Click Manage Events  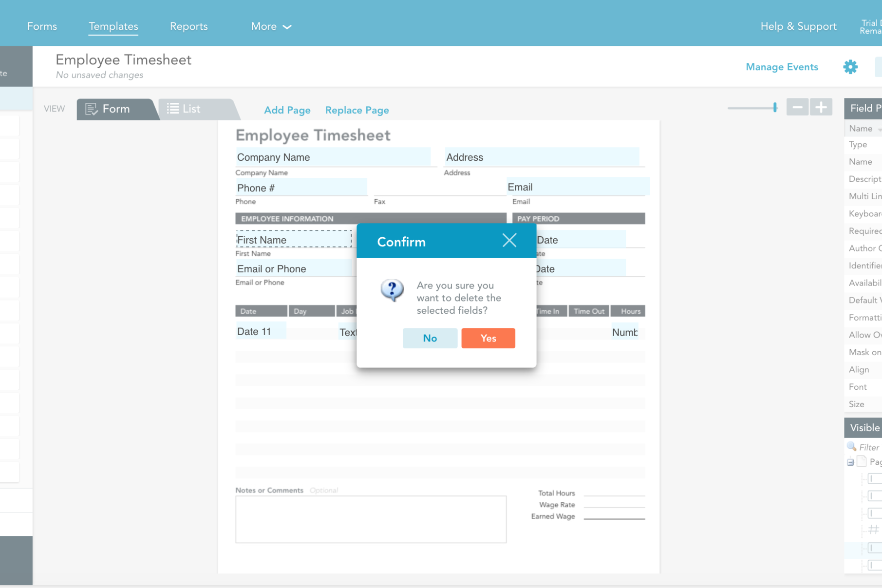pyautogui.click(x=782, y=67)
